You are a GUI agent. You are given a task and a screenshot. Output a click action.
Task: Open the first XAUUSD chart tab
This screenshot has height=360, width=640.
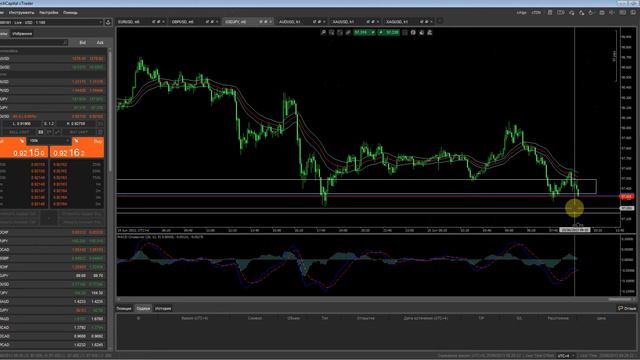(x=344, y=22)
